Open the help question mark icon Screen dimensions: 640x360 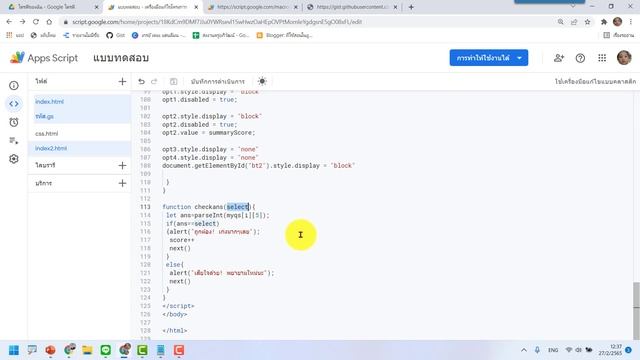coord(580,58)
